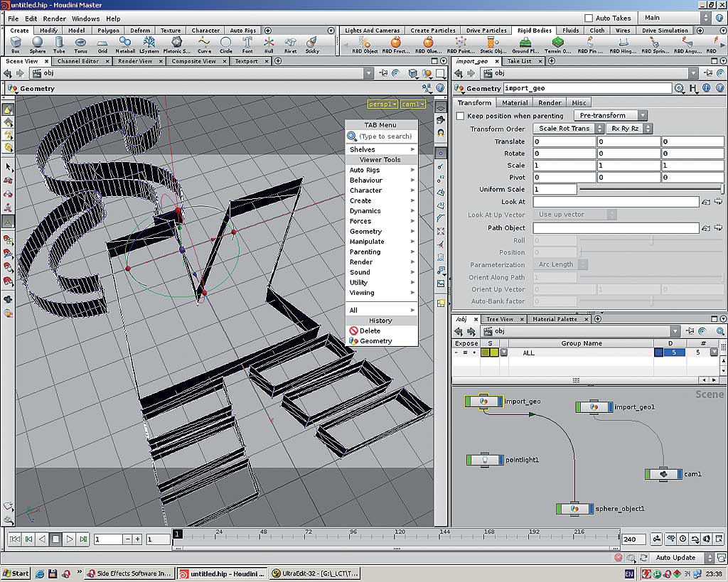Switch to the Tree View tab

click(x=500, y=319)
